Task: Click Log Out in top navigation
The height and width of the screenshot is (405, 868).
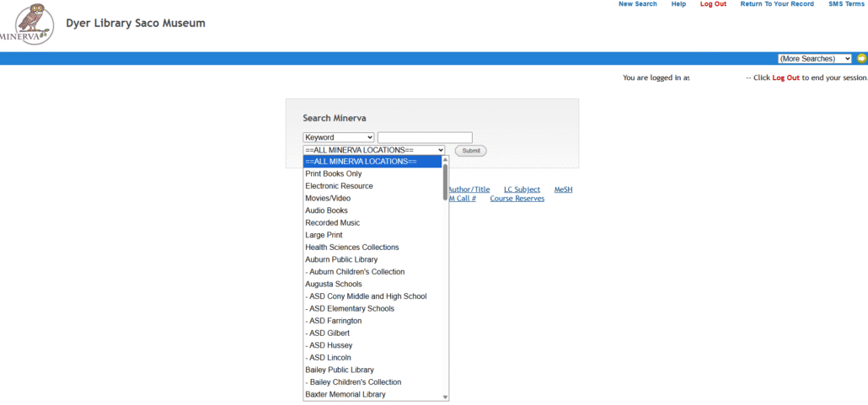Action: 713,4
